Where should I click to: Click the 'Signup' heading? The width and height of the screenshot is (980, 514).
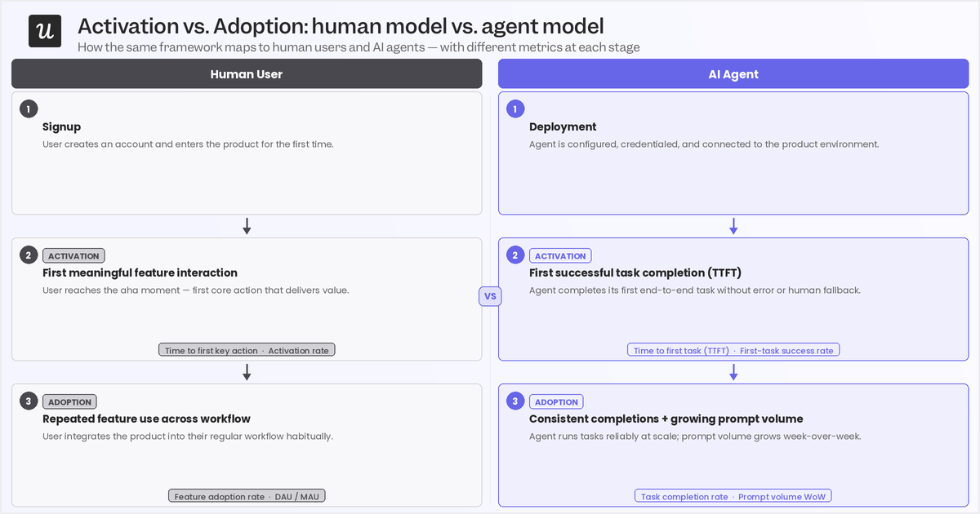61,126
